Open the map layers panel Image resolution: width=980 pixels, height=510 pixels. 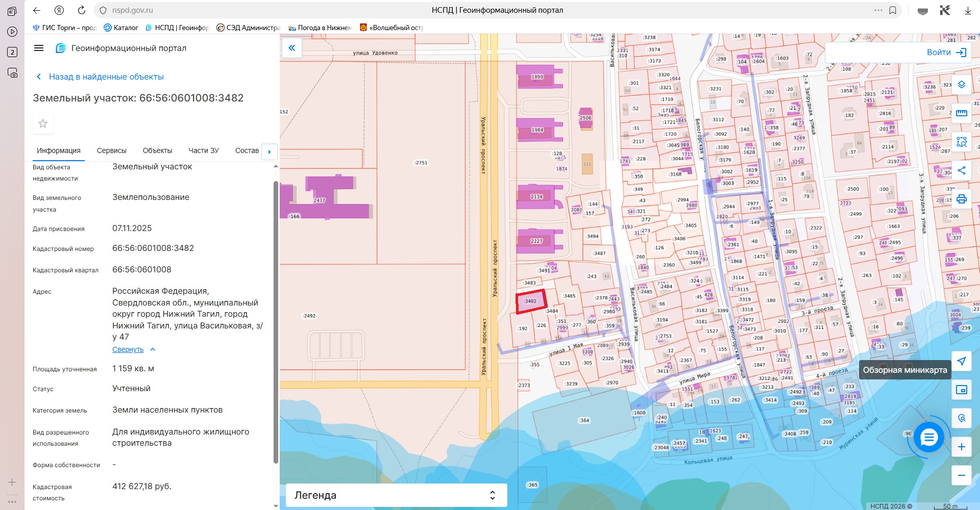coord(961,85)
